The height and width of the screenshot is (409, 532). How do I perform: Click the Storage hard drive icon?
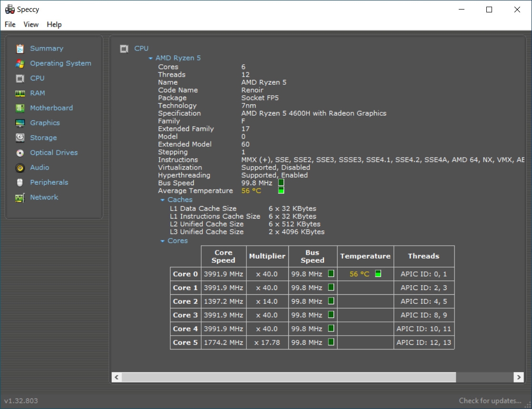(x=20, y=138)
